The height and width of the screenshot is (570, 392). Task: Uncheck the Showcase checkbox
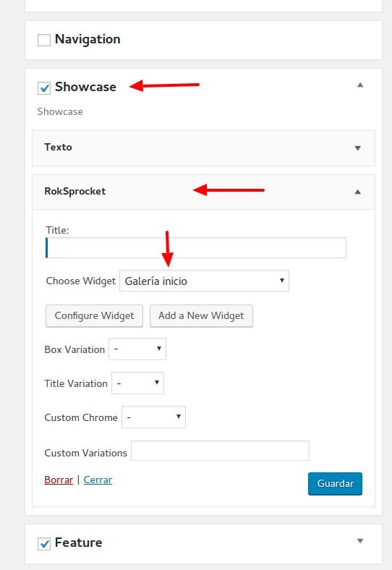(44, 88)
